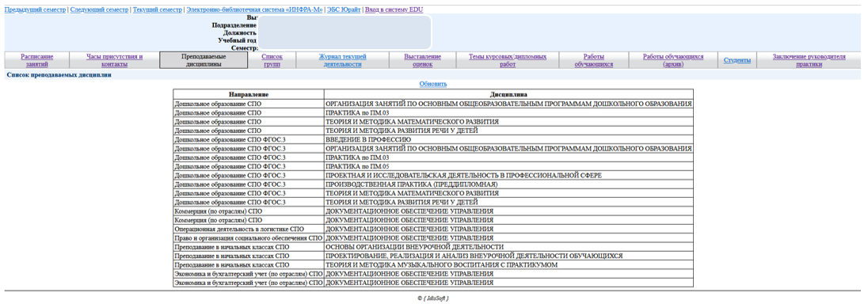Click the ВВЕДЕНИЕ В ПРОФЕССИЮ discipline cell
Image resolution: width=868 pixels, height=304 pixels.
tap(508, 139)
